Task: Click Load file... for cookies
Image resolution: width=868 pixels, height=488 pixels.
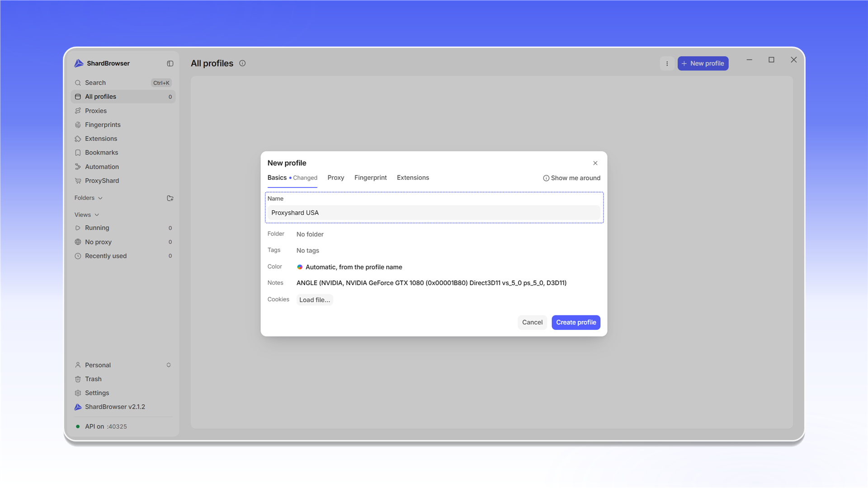Action: 315,300
